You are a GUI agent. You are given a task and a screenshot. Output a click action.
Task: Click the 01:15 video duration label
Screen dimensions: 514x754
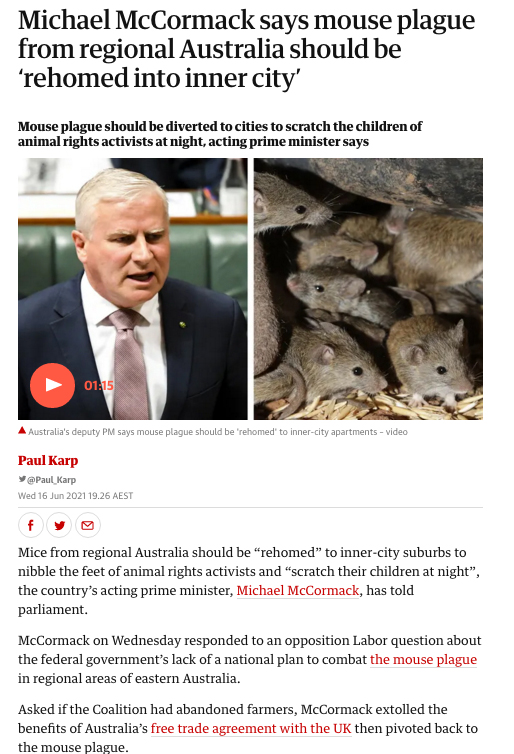pyautogui.click(x=99, y=385)
